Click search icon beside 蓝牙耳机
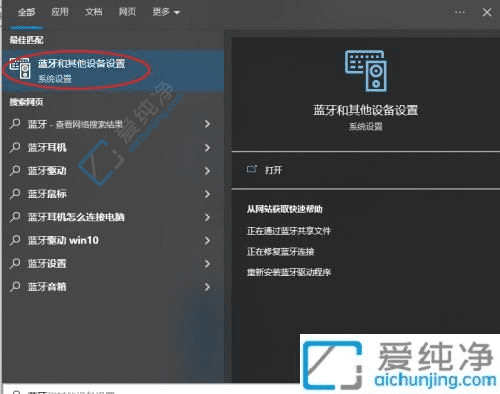Image resolution: width=500 pixels, height=394 pixels. (15, 147)
